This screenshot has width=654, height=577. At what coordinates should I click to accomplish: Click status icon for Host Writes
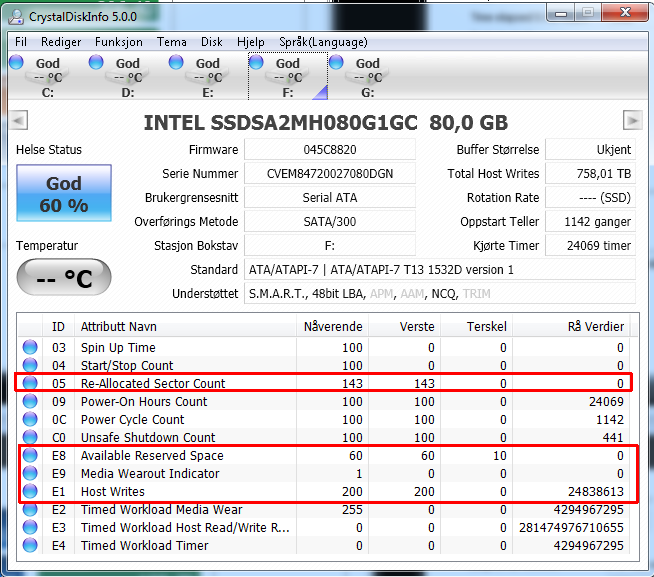[30, 491]
